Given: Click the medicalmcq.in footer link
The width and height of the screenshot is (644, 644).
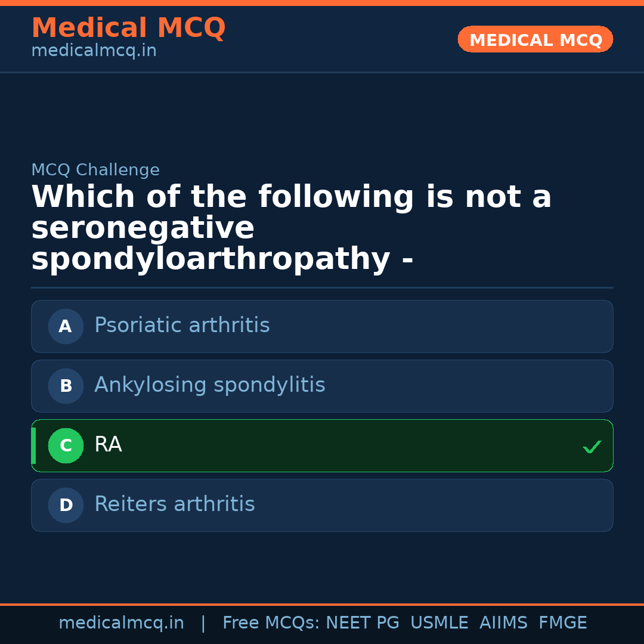Looking at the screenshot, I should (x=122, y=622).
